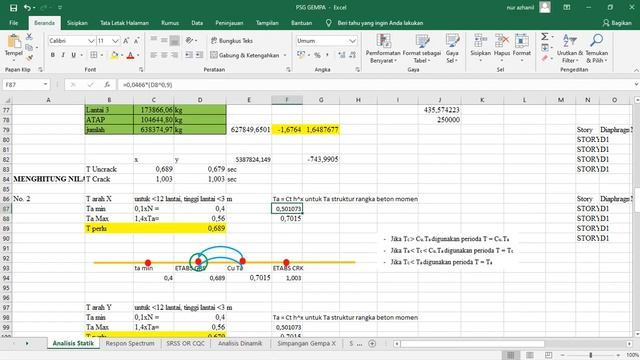Switch to Respon Spectrum sheet tab
Viewport: 640px width, 360px height.
coord(130,344)
